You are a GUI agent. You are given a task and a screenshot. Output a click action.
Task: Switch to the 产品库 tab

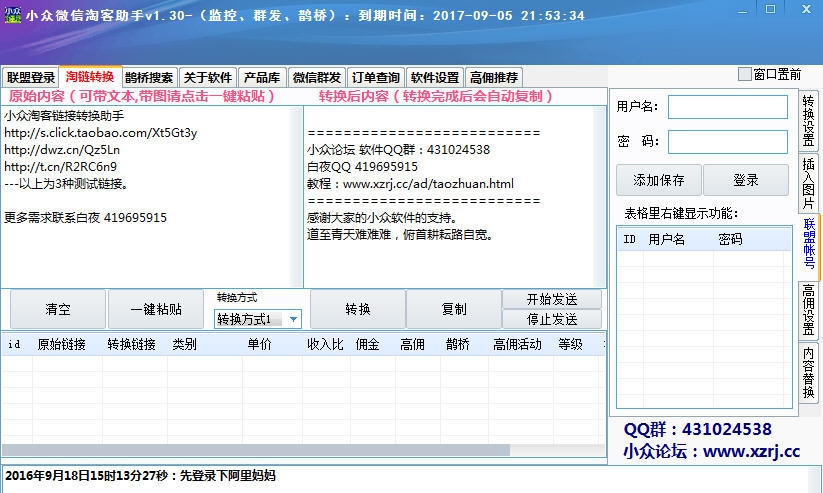click(x=262, y=78)
